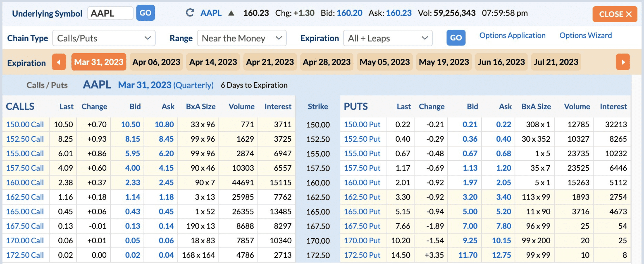Click the 172.50 Put bid 11.70
This screenshot has height=264, width=644.
[x=468, y=255]
